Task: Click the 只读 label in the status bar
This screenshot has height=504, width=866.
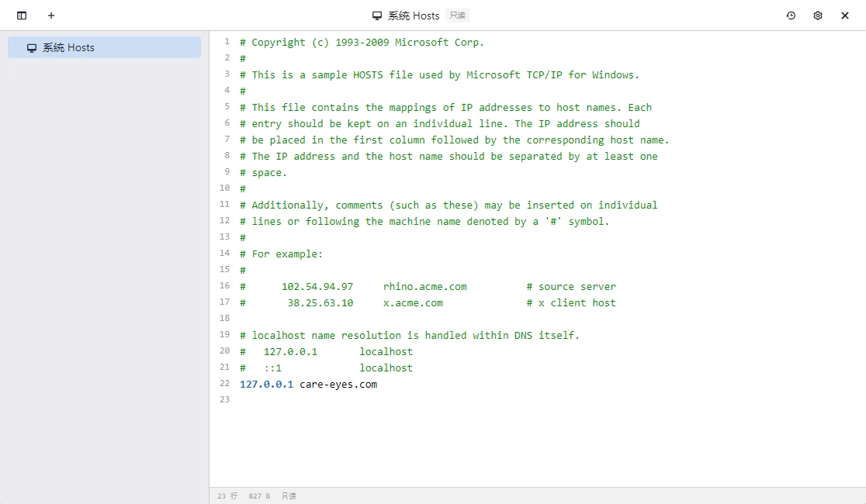Action: pyautogui.click(x=289, y=496)
